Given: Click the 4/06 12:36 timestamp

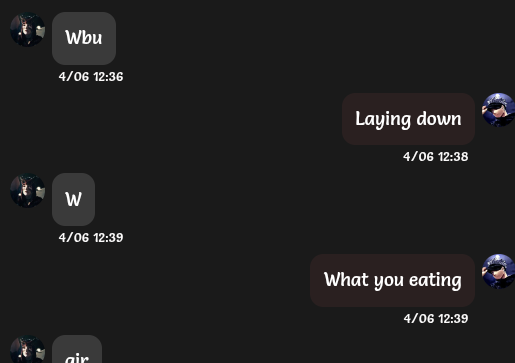Looking at the screenshot, I should (91, 77).
